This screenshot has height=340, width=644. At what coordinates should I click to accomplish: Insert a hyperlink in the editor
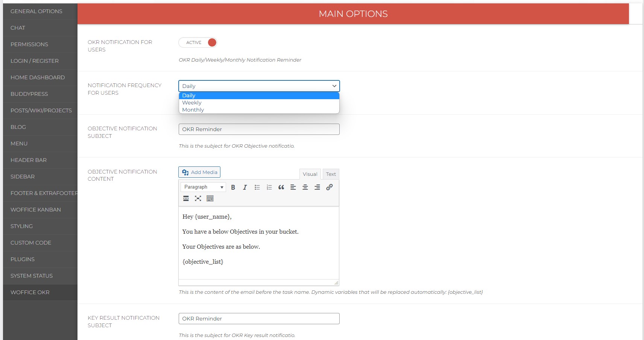pos(330,187)
